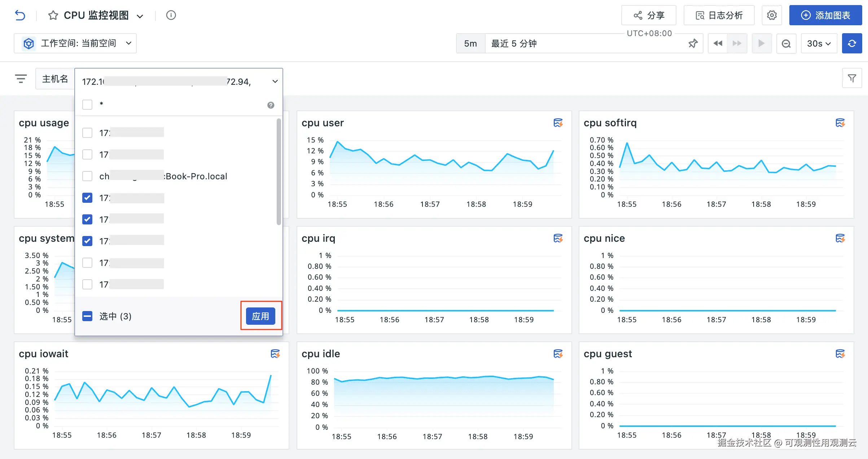Screen dimensions: 868x459
Task: Click the pin time range icon
Action: click(693, 44)
